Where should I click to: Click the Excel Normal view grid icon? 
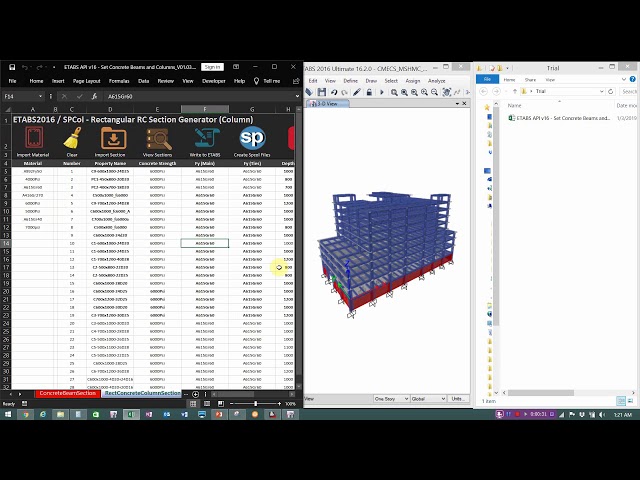coord(193,404)
